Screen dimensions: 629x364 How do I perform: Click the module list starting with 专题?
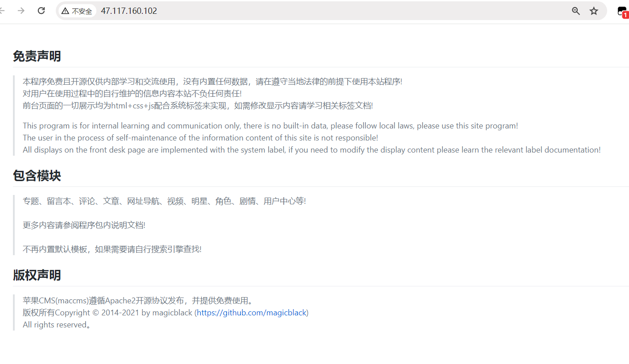[164, 201]
